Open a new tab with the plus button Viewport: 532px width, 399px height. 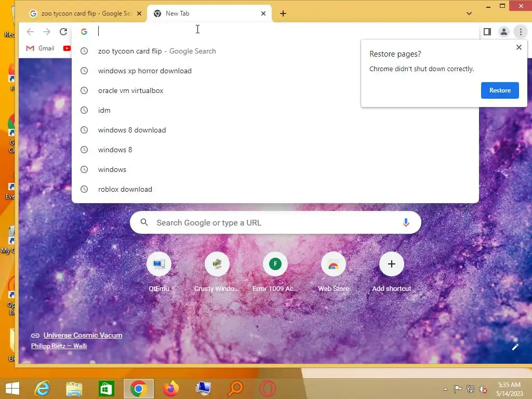coord(283,14)
